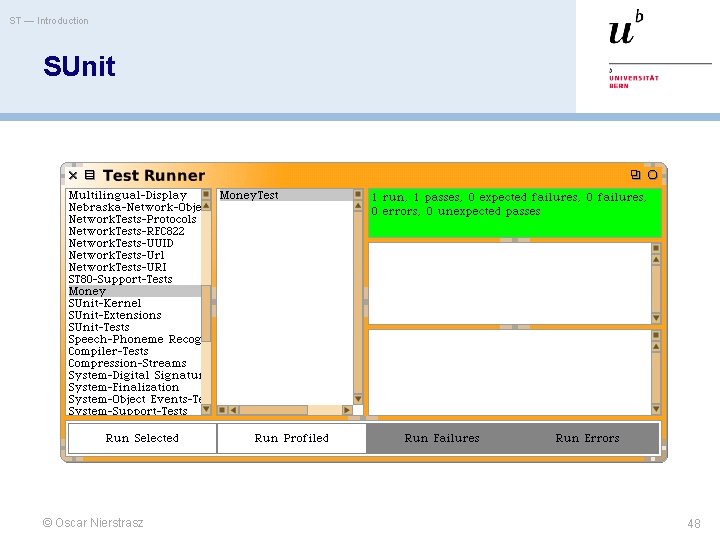Image resolution: width=720 pixels, height=540 pixels.
Task: Select the SUnit-Kernel category
Action: pyautogui.click(x=134, y=303)
